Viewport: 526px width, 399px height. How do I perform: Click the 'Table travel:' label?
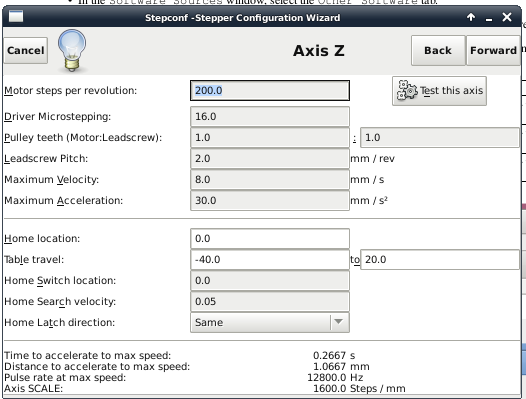point(34,259)
